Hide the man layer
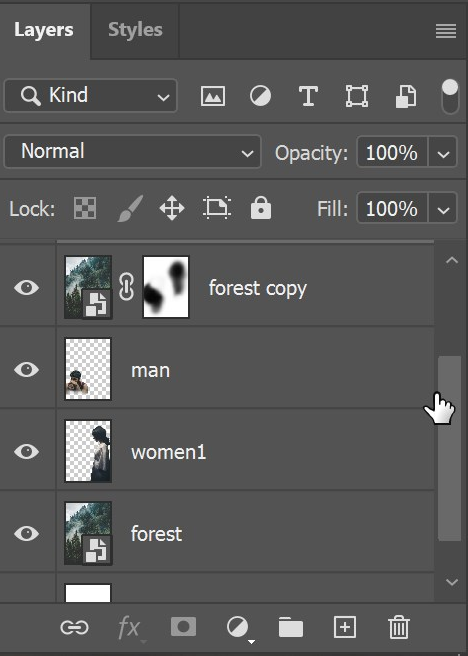Image resolution: width=468 pixels, height=656 pixels. click(26, 369)
